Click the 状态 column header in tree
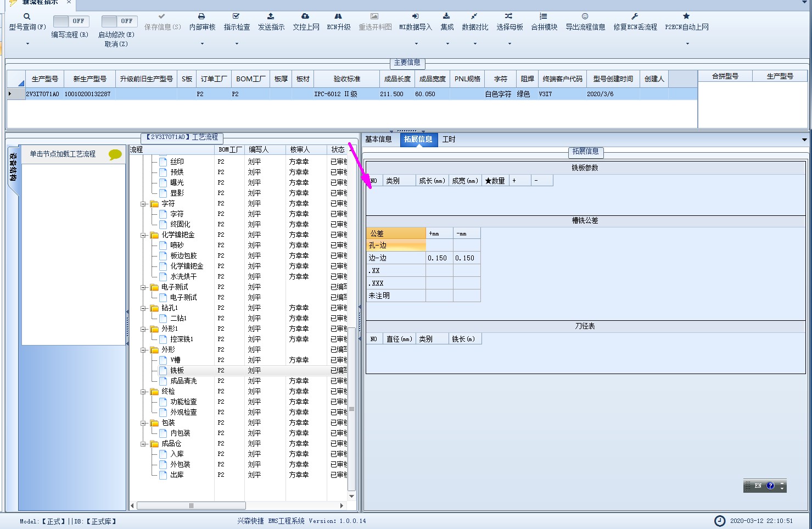 338,149
